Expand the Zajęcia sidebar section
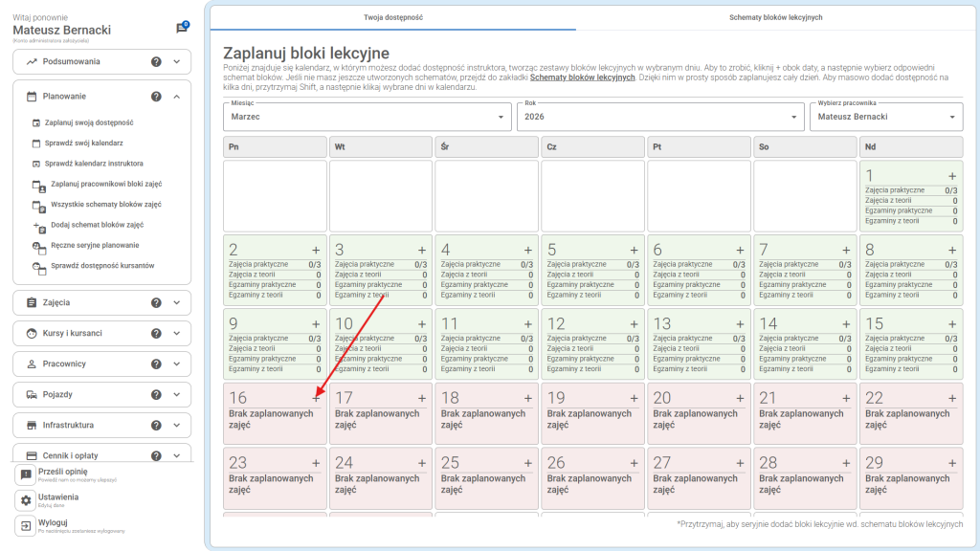Image resolution: width=980 pixels, height=551 pixels. (x=177, y=302)
